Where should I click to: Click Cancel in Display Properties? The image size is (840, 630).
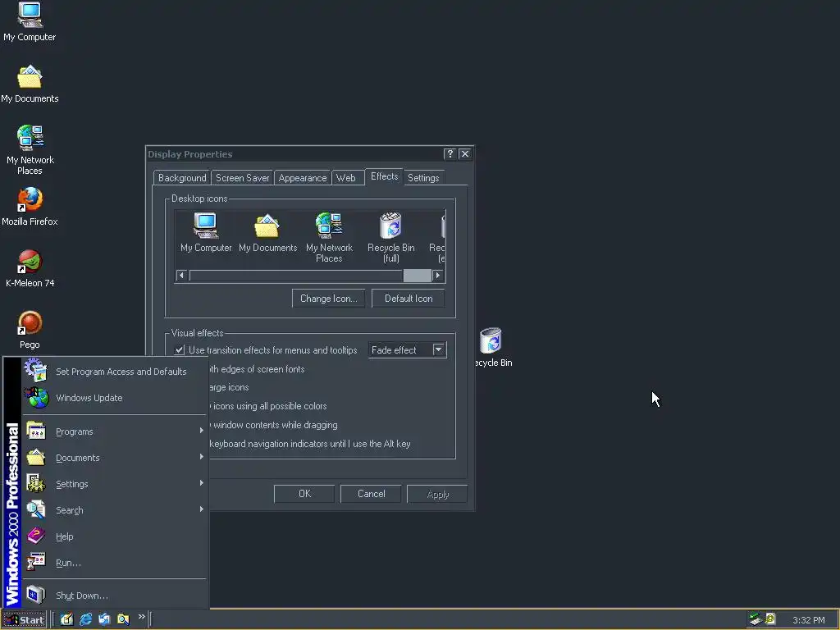click(x=371, y=494)
